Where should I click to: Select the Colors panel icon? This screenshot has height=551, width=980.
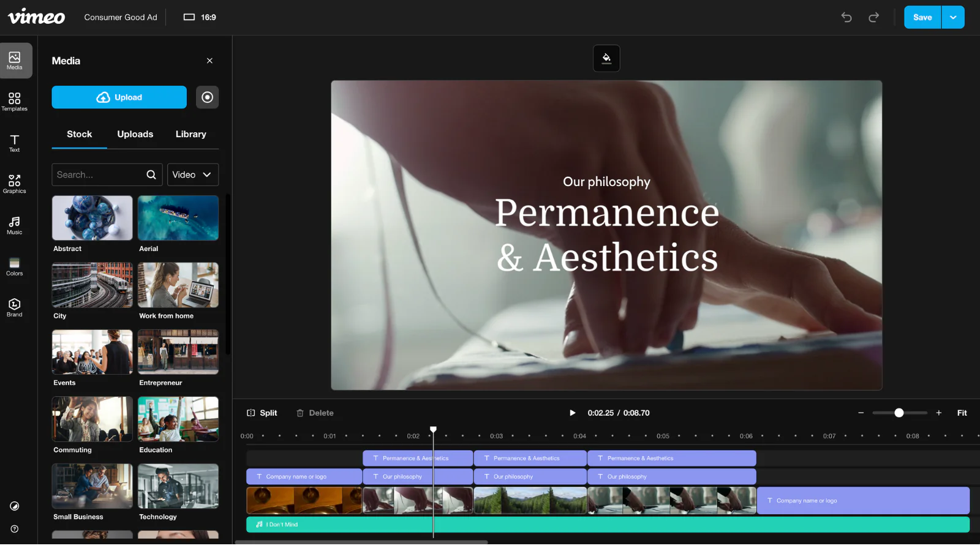(15, 264)
